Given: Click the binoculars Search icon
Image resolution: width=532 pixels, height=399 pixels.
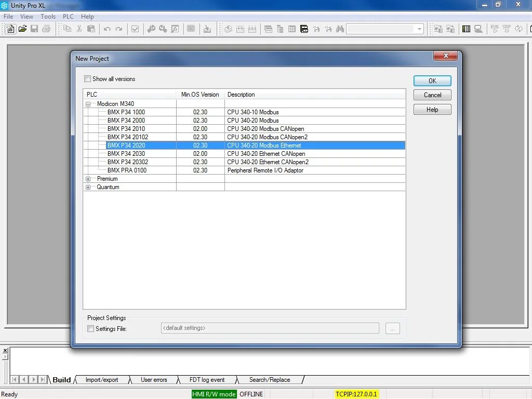Looking at the screenshot, I should click(340, 29).
